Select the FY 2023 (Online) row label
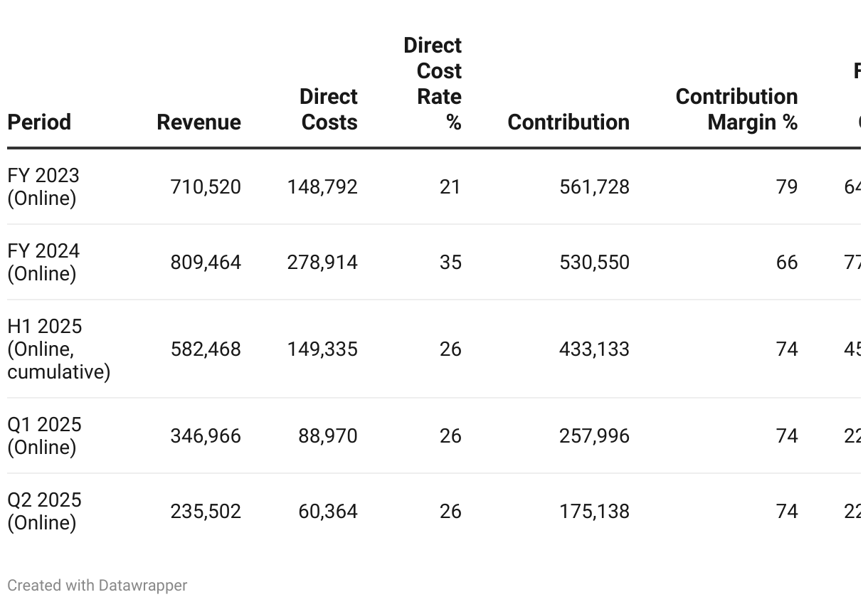Viewport: 868px width, 602px height. [43, 186]
